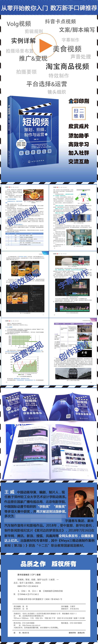Open the sample page labeled 场景布置
The height and width of the screenshot is (644, 98).
[73, 217]
